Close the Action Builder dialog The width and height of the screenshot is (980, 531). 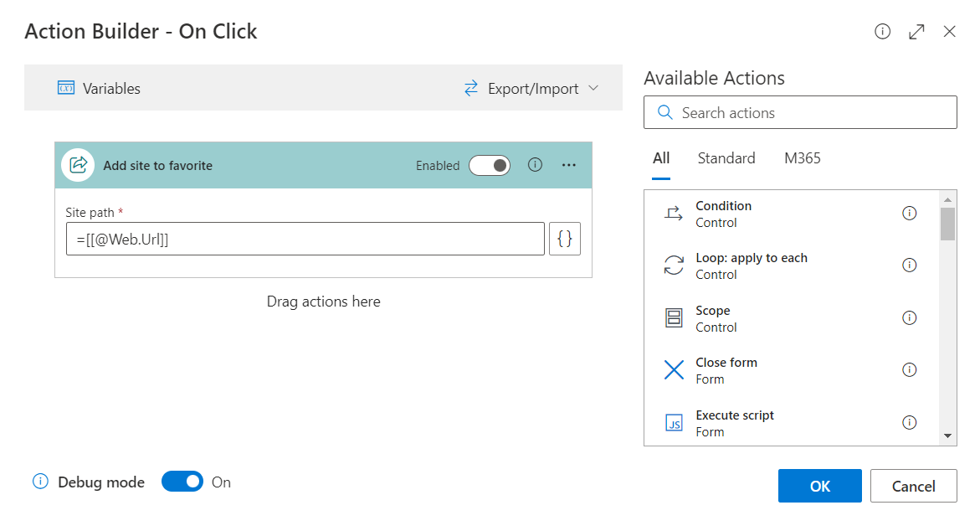(949, 31)
